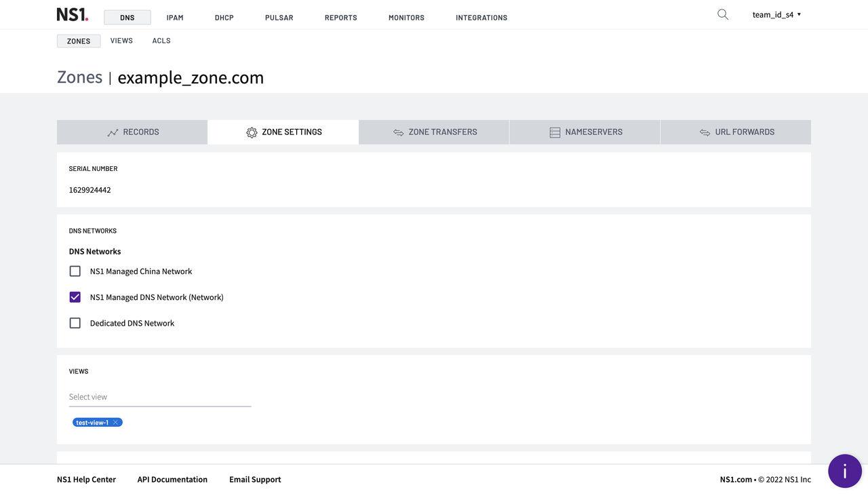Switch to the Views sub-tab
This screenshot has width=868, height=494.
121,41
